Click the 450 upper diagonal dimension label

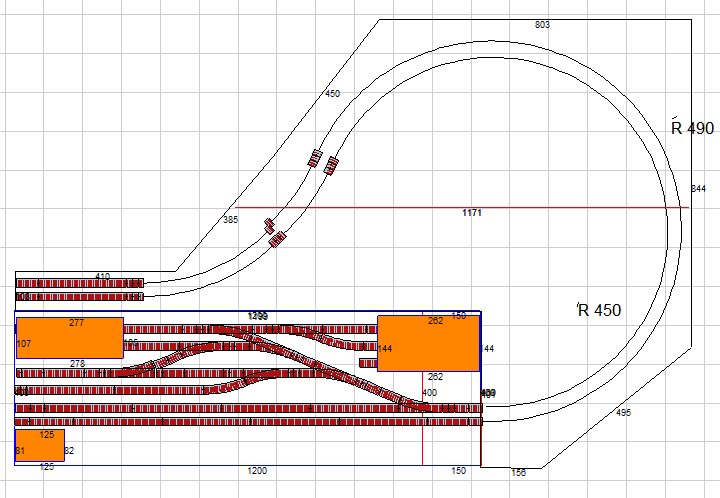[333, 94]
